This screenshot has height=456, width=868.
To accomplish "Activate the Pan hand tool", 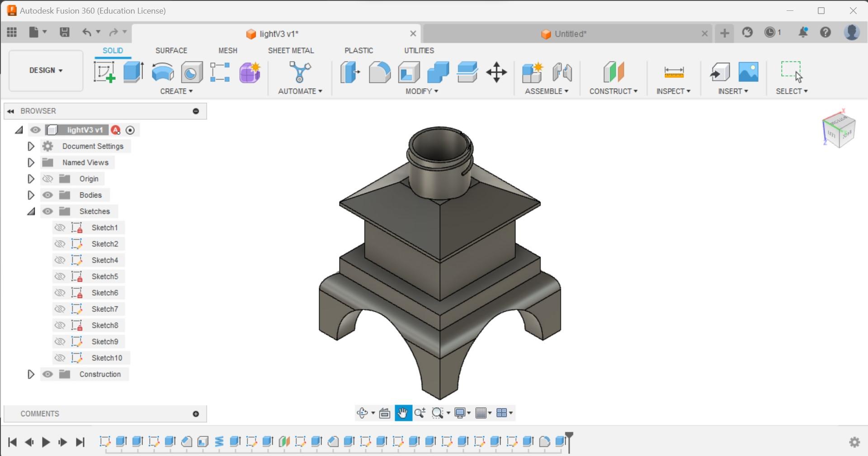I will [x=403, y=413].
